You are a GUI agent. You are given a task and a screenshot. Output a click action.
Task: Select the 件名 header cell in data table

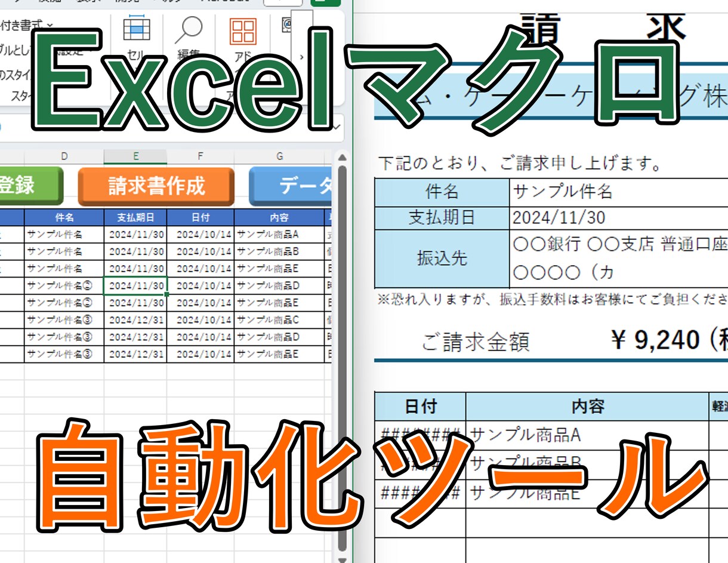(64, 217)
